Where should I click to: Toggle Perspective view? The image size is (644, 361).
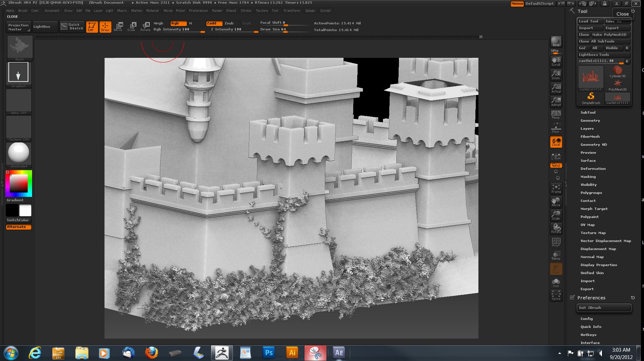pos(556,115)
